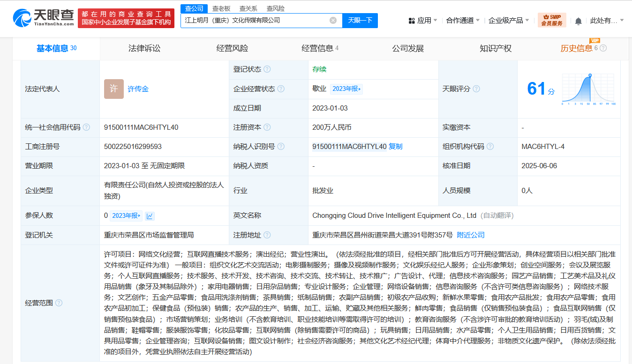Click help icon next to 登记状态

[x=267, y=69]
